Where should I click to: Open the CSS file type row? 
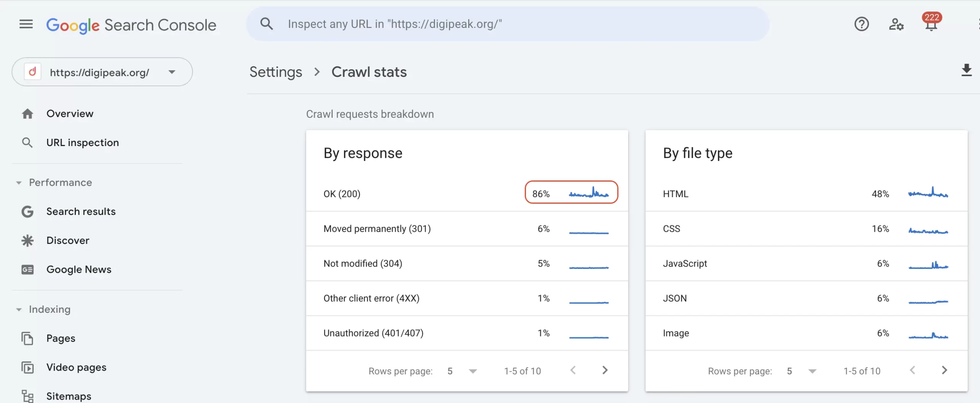(x=806, y=229)
